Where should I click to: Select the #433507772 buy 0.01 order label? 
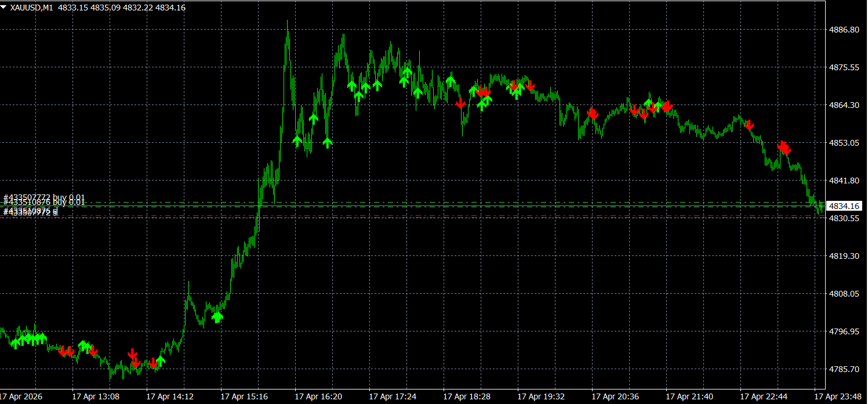[44, 197]
